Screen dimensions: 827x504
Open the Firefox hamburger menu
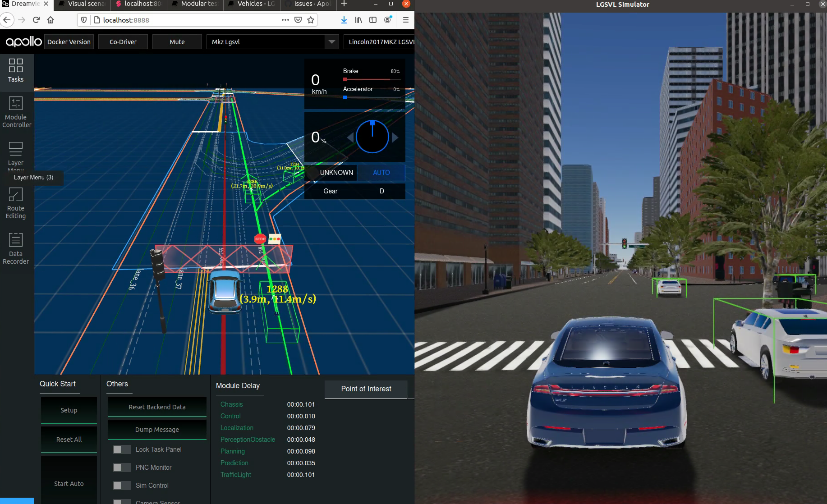click(405, 20)
